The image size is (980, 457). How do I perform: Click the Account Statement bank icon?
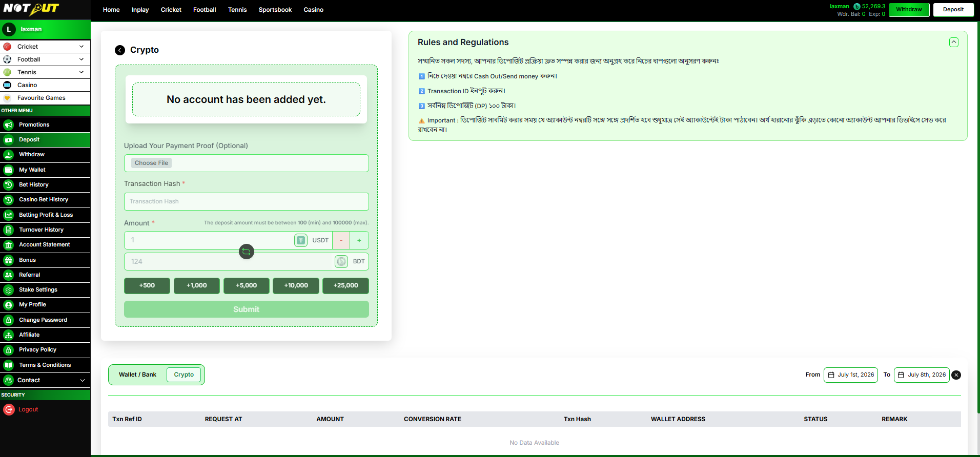coord(9,245)
